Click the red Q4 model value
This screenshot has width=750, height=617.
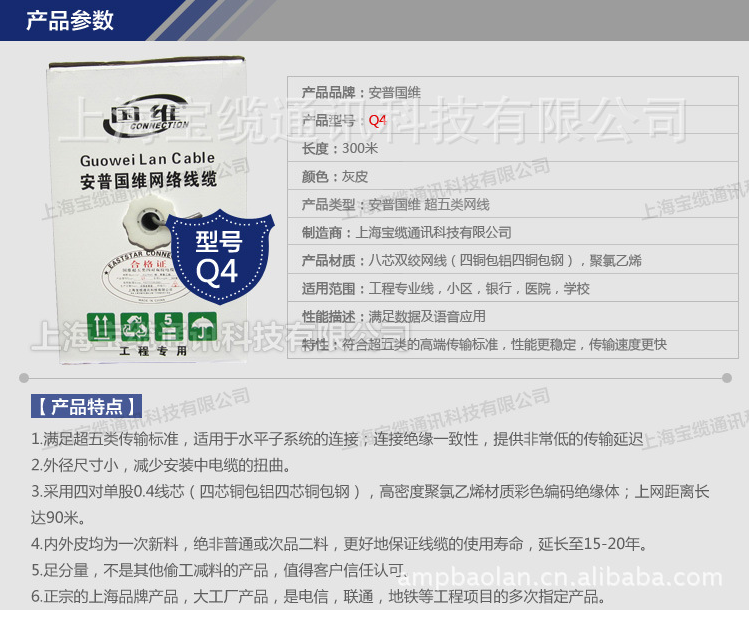(377, 121)
